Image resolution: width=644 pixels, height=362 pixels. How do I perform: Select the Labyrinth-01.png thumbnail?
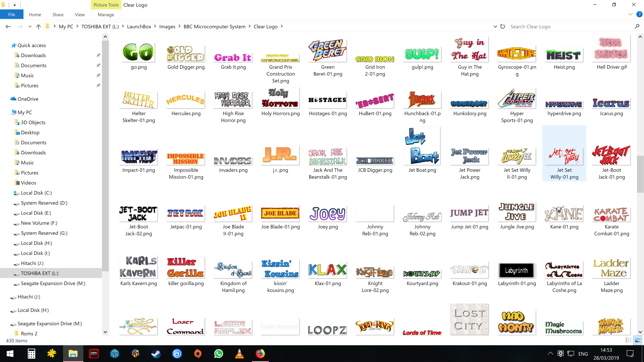click(517, 270)
